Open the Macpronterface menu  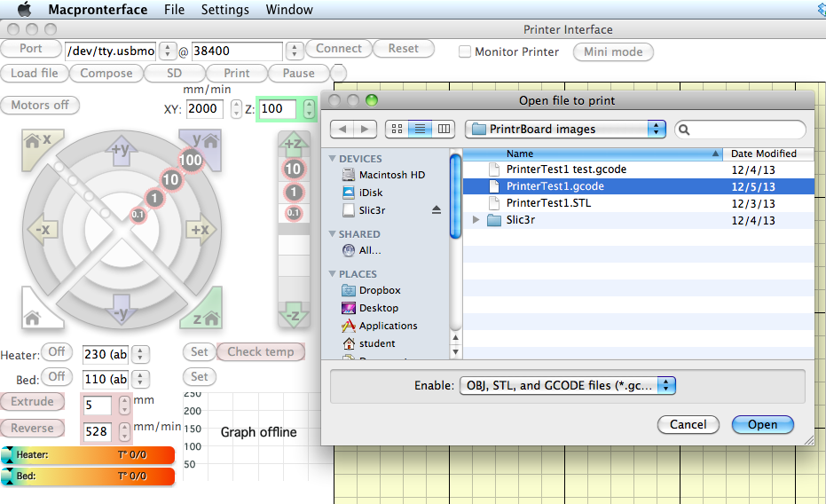[x=98, y=10]
